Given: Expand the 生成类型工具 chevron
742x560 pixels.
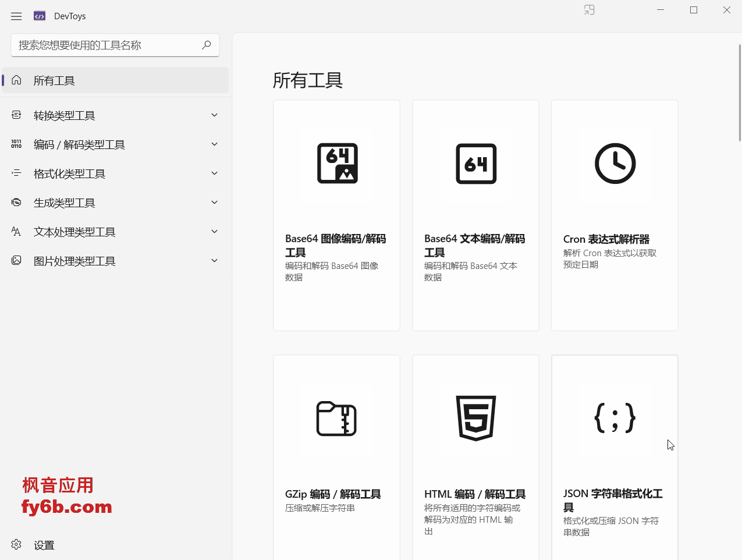Looking at the screenshot, I should pos(214,202).
